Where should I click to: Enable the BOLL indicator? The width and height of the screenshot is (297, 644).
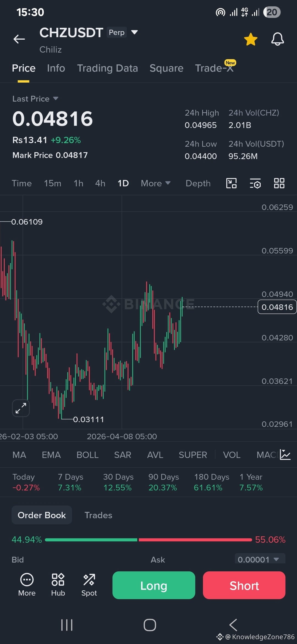[87, 455]
